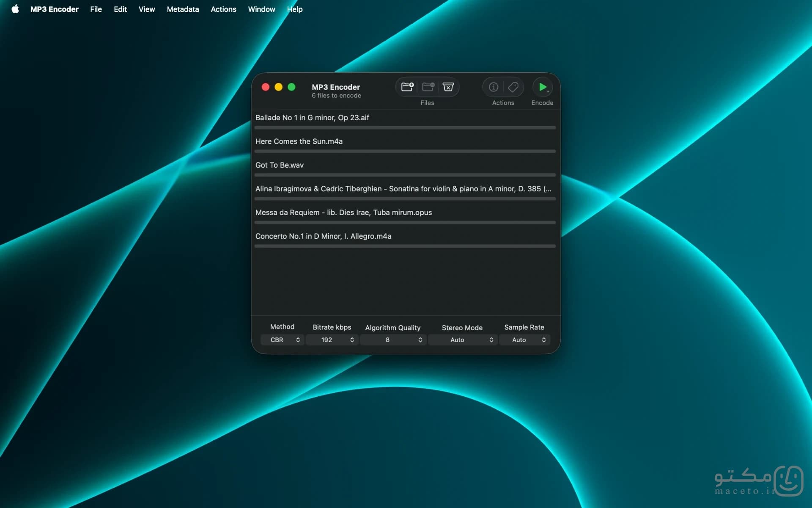
Task: Open the file info action icon
Action: click(493, 87)
